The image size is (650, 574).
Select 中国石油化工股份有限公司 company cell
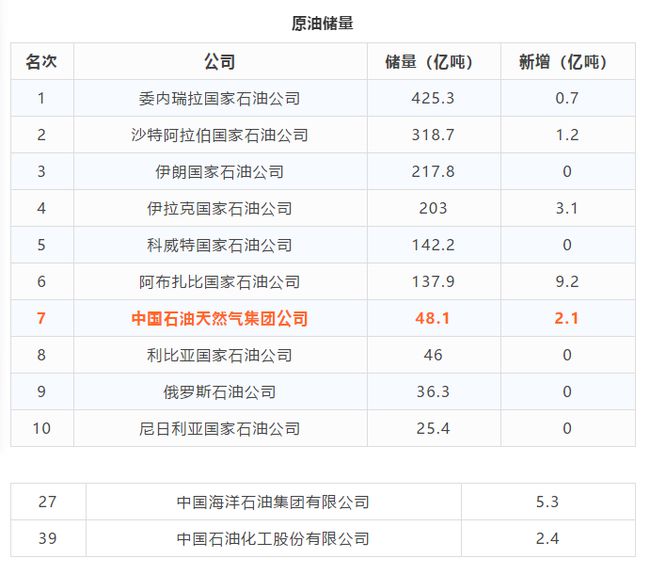[273, 538]
